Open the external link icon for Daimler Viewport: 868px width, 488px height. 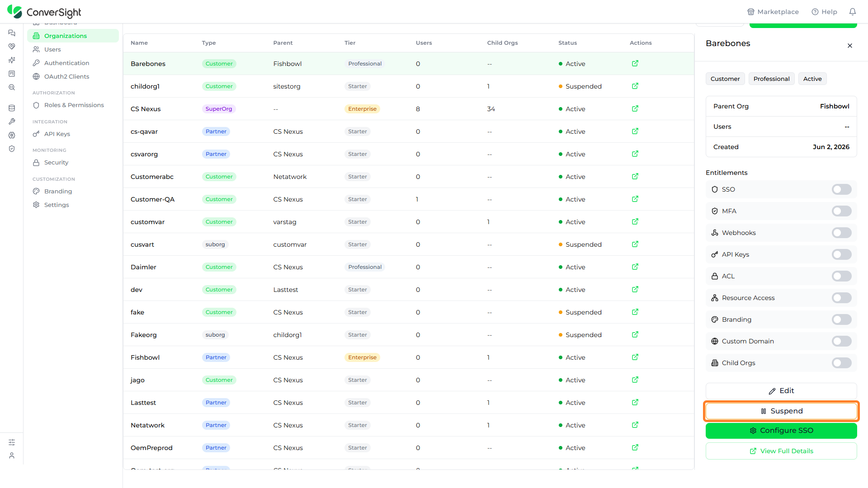click(635, 267)
